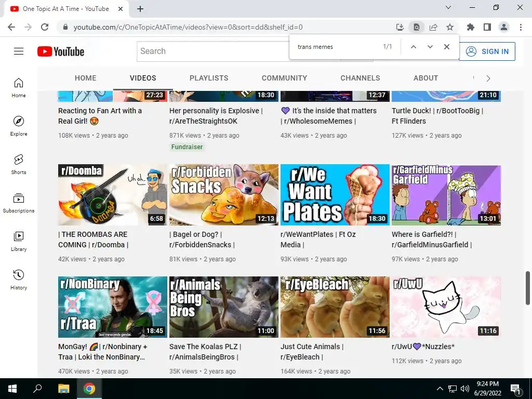
Task: Open the ABOUT tab
Action: 426,78
